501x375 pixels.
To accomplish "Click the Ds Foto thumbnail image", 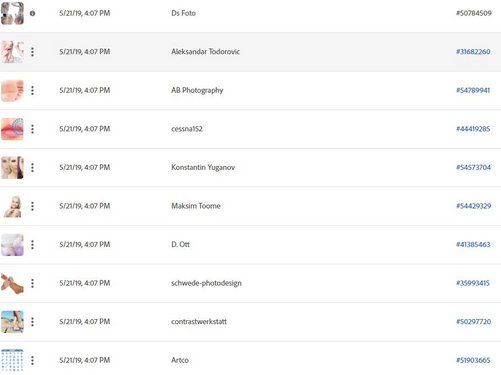I will tap(12, 13).
